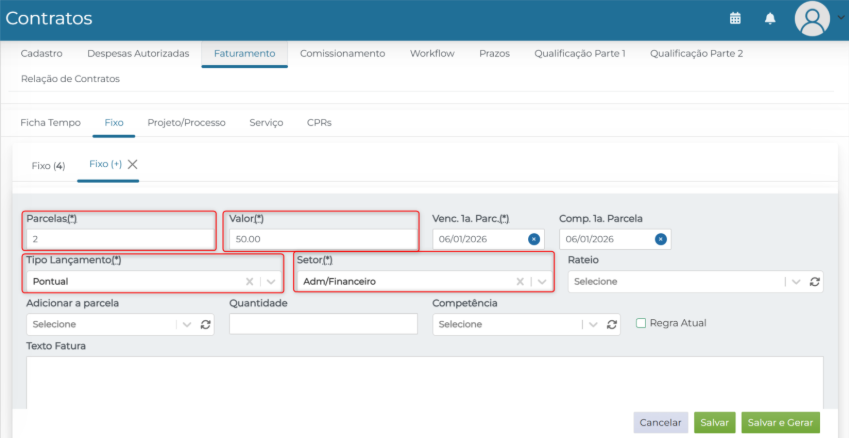Expand the Competência dropdown arrow
The height and width of the screenshot is (438, 849).
(593, 324)
